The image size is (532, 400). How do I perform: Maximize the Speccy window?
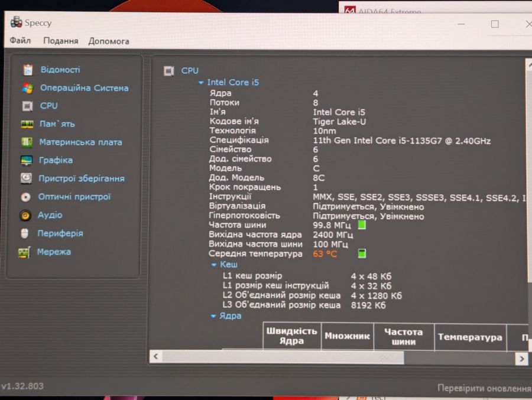pyautogui.click(x=495, y=24)
